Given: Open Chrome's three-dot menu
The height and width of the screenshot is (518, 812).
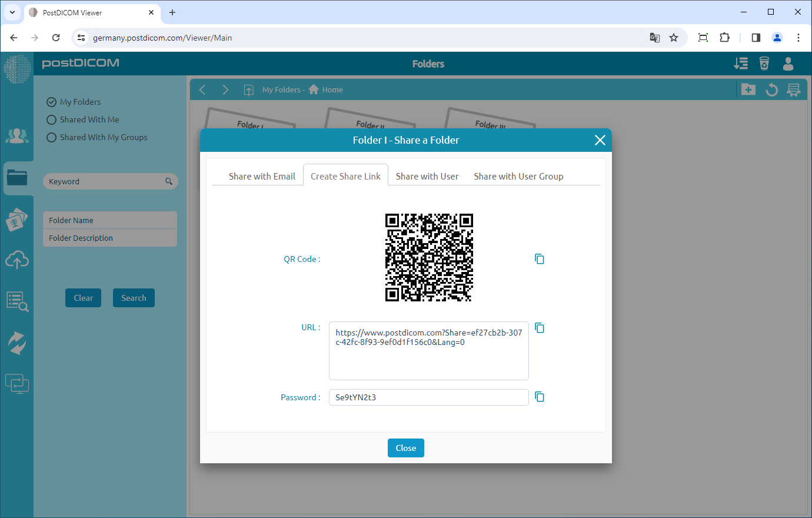Looking at the screenshot, I should [798, 38].
